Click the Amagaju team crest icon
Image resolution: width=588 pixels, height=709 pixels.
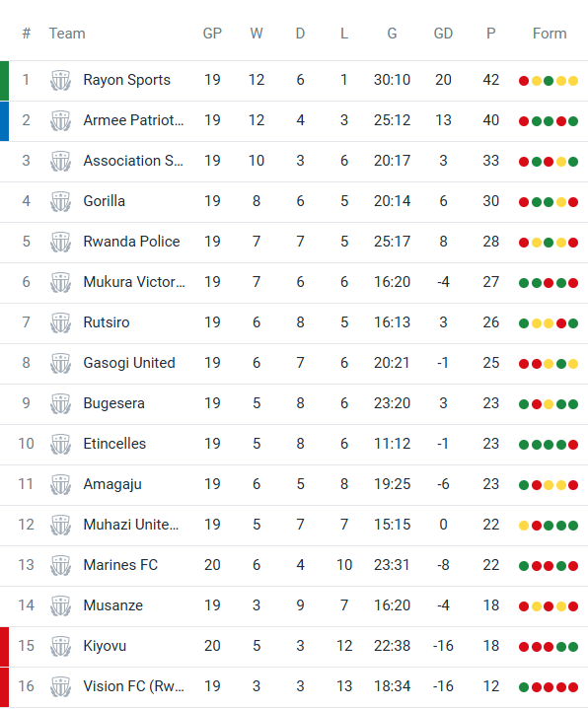click(60, 484)
